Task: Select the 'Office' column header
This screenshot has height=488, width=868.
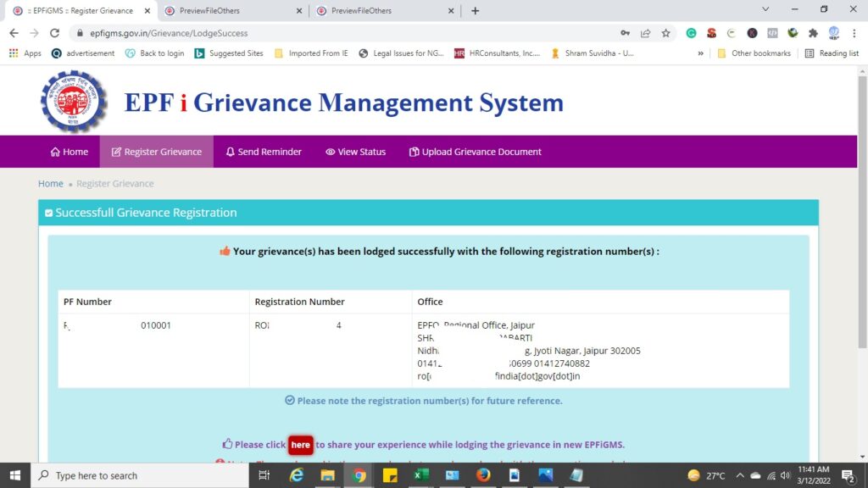Action: [x=430, y=302]
